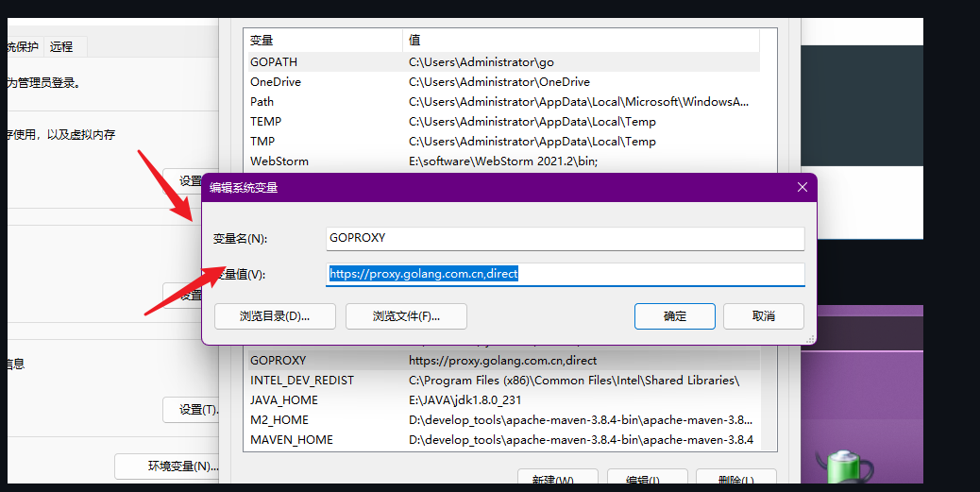Select the WebStorm variable row
The width and height of the screenshot is (980, 492).
(502, 161)
